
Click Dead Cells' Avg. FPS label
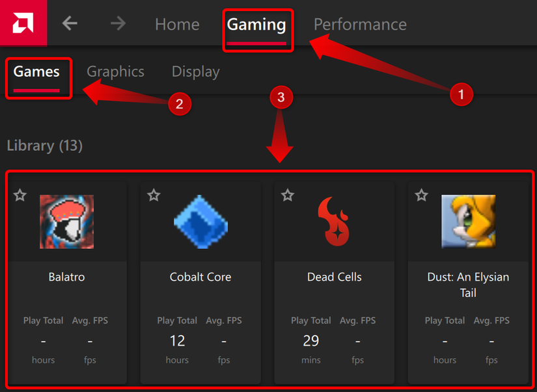pyautogui.click(x=358, y=321)
